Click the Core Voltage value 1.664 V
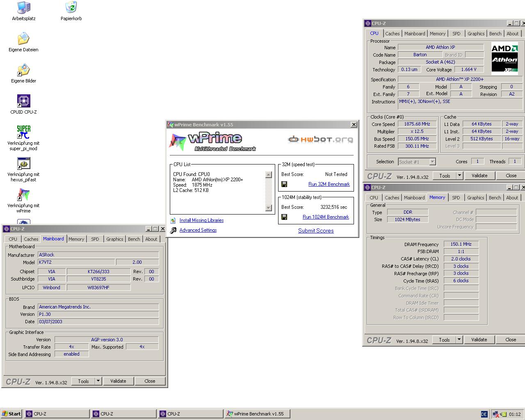Screen dimensions: 525x420 469,69
